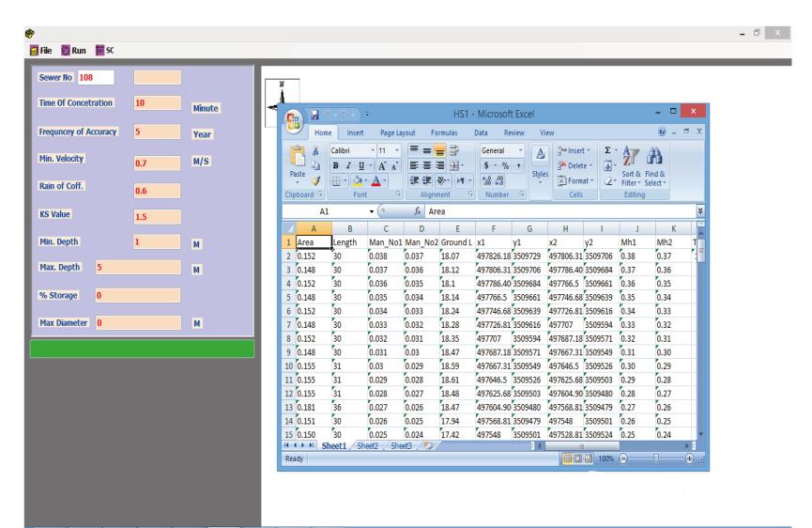Open the Styles gallery button

point(540,163)
